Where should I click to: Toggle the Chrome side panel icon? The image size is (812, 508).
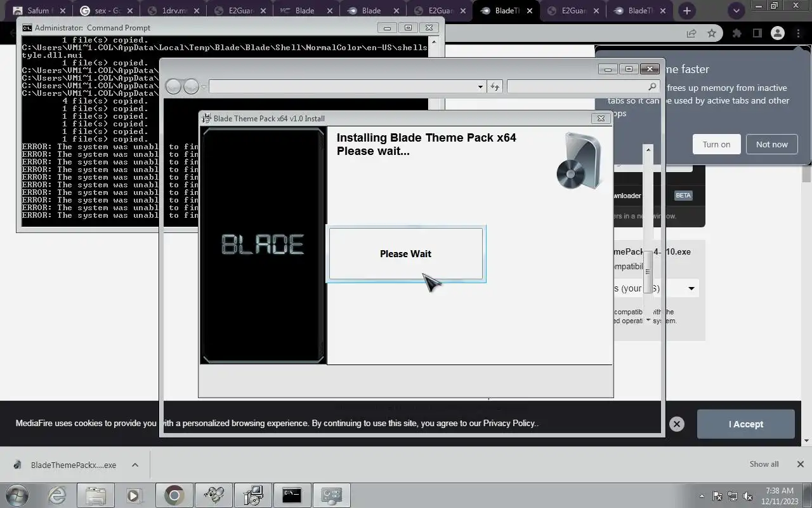[x=757, y=33]
